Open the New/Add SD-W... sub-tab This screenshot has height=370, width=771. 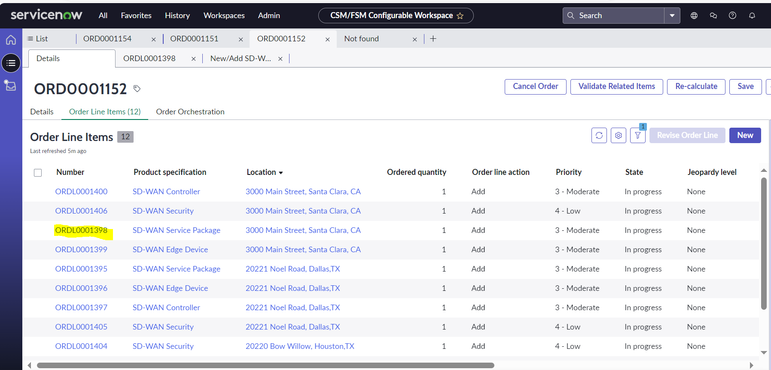click(241, 58)
